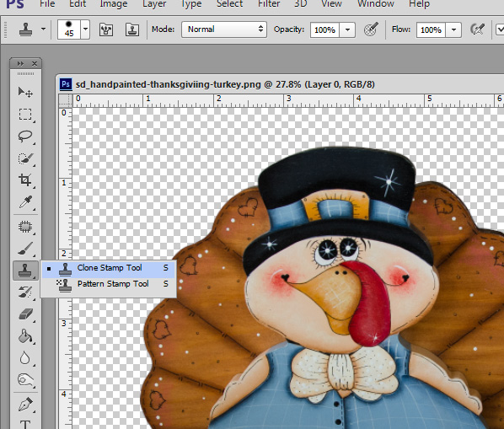Screen dimensions: 504x429
Task: Select the Dodge tool
Action: pos(25,380)
